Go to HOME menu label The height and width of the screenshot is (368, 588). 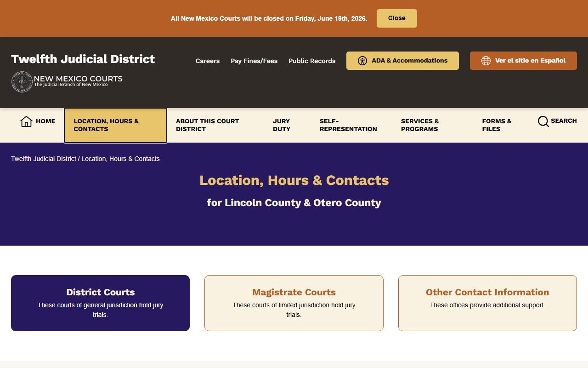pyautogui.click(x=45, y=121)
